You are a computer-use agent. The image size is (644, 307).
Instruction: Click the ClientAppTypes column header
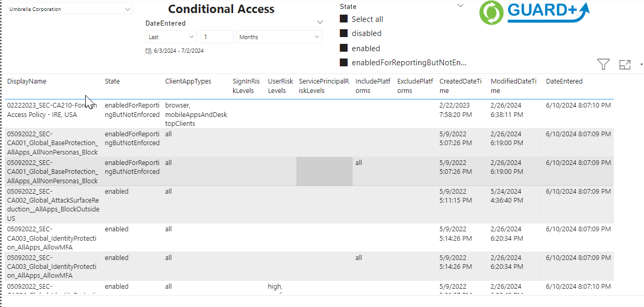pyautogui.click(x=188, y=81)
